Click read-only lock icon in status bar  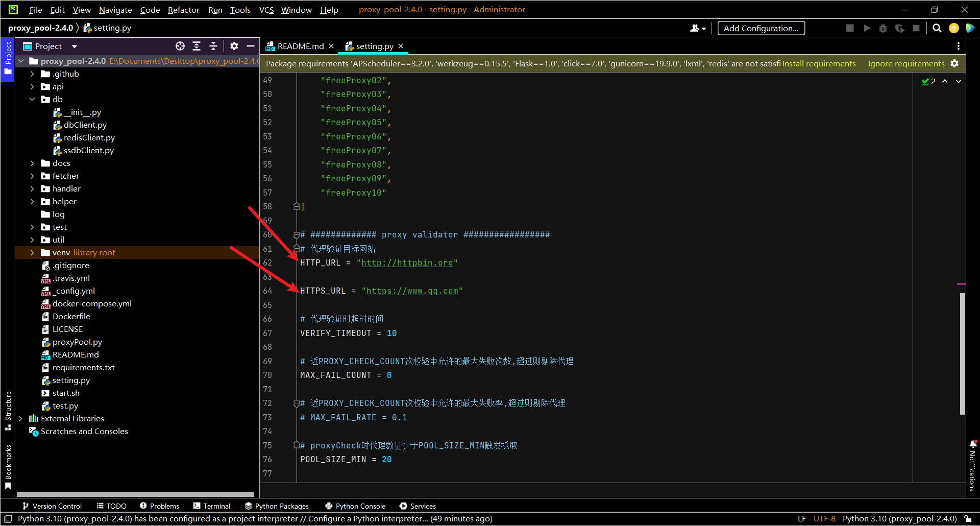tap(968, 519)
